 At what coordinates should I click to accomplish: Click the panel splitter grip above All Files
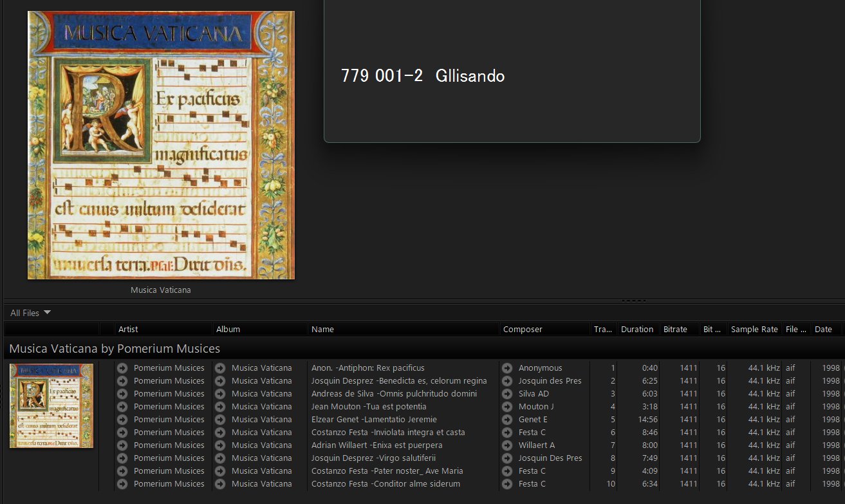click(633, 301)
